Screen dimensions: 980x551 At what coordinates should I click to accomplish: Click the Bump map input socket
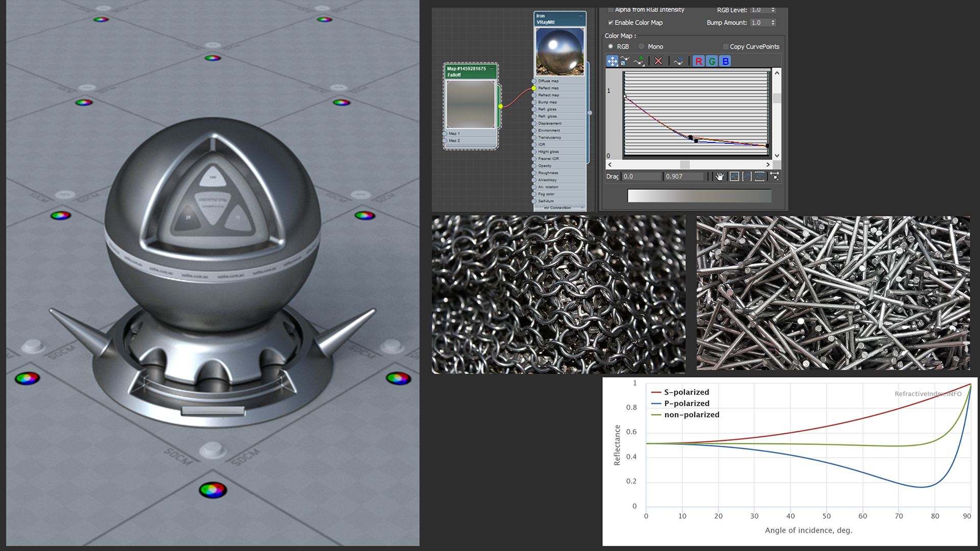(534, 102)
